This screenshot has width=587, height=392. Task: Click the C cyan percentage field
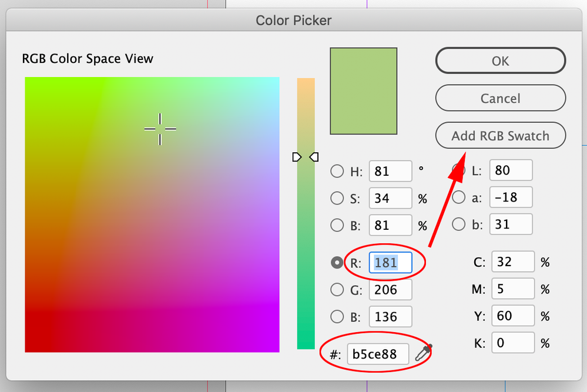512,262
